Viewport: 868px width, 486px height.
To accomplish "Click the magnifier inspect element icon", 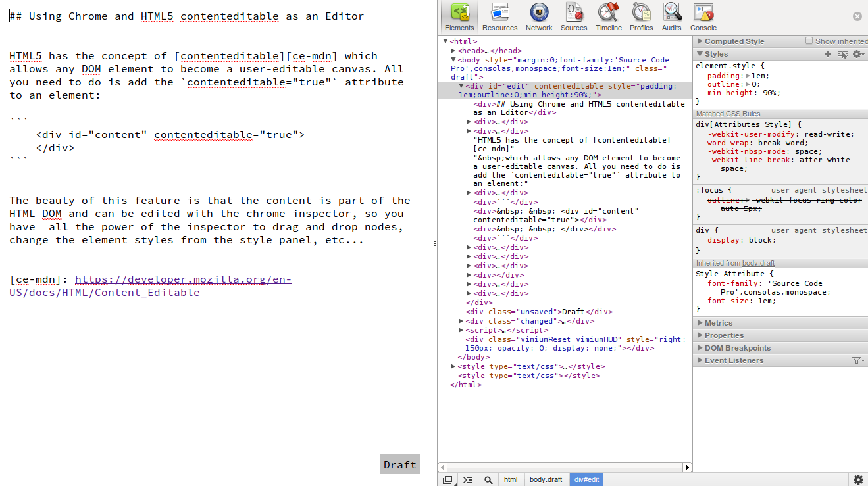I will (488, 480).
